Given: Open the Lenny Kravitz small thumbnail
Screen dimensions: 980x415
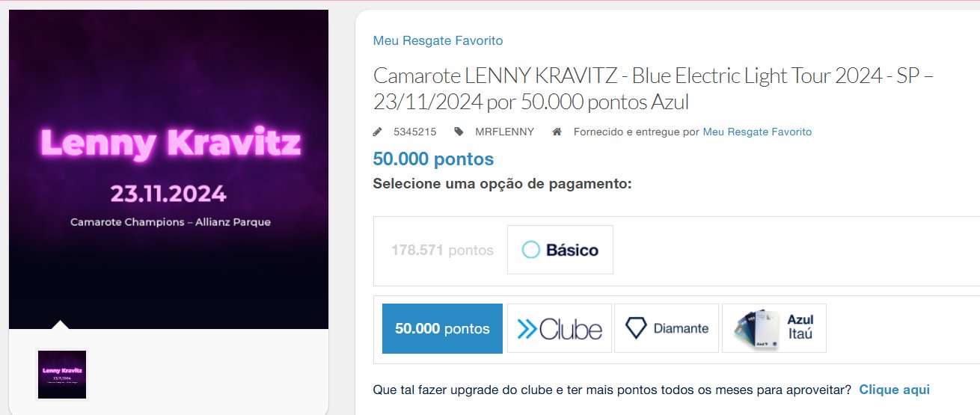Looking at the screenshot, I should [x=62, y=374].
